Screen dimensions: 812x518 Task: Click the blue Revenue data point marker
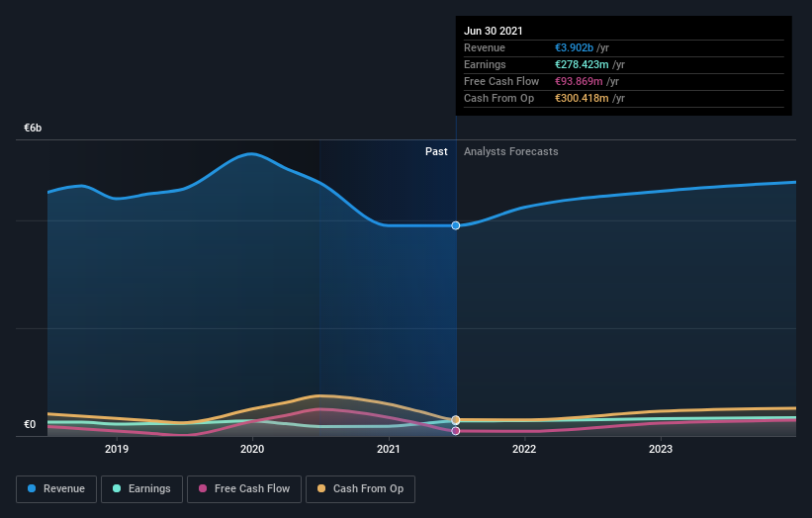click(x=456, y=225)
